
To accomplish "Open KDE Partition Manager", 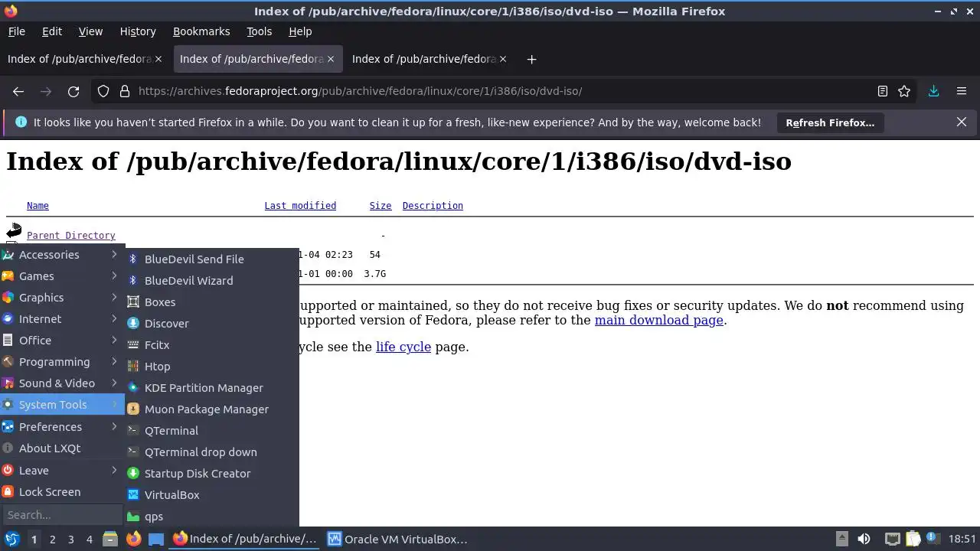I will coord(212,388).
